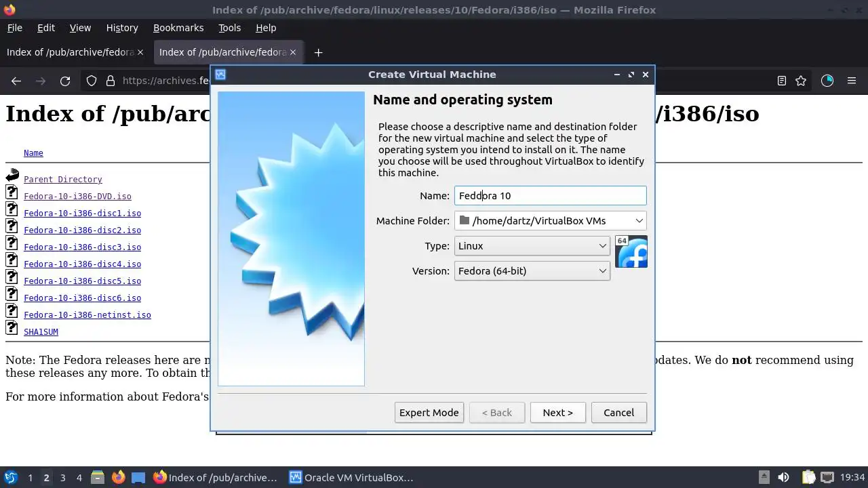Screen dimensions: 868x488
Task: Click file icon beside Fedora-10-i386-DVD.iso
Action: coord(12,192)
